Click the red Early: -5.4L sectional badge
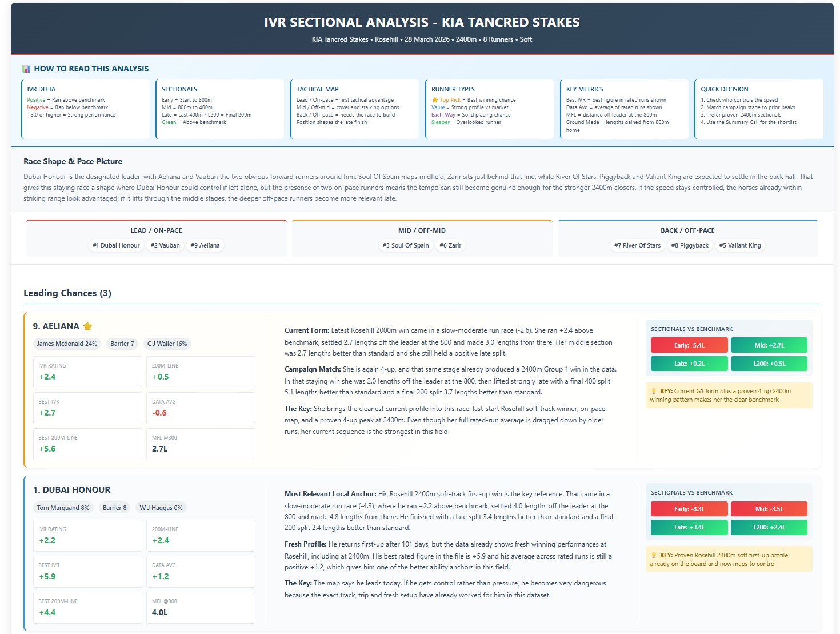Image resolution: width=840 pixels, height=634 pixels. [x=689, y=345]
